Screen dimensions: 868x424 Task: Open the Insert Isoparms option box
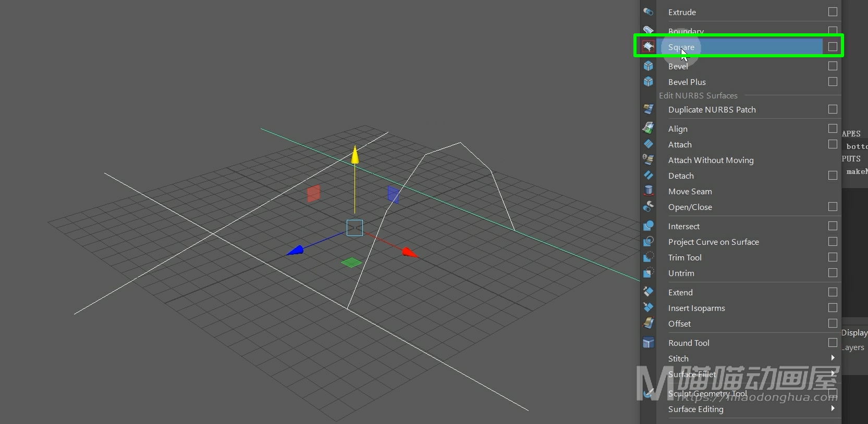click(x=833, y=308)
